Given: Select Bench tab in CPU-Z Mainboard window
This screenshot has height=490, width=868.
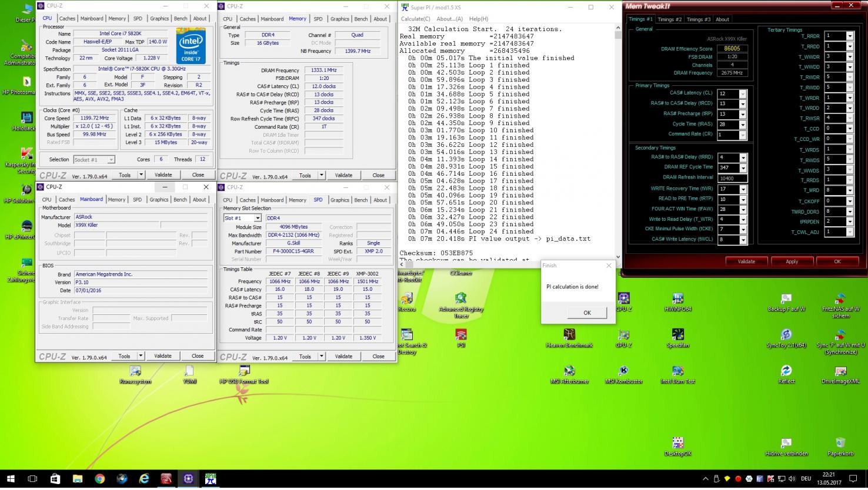Looking at the screenshot, I should (181, 200).
